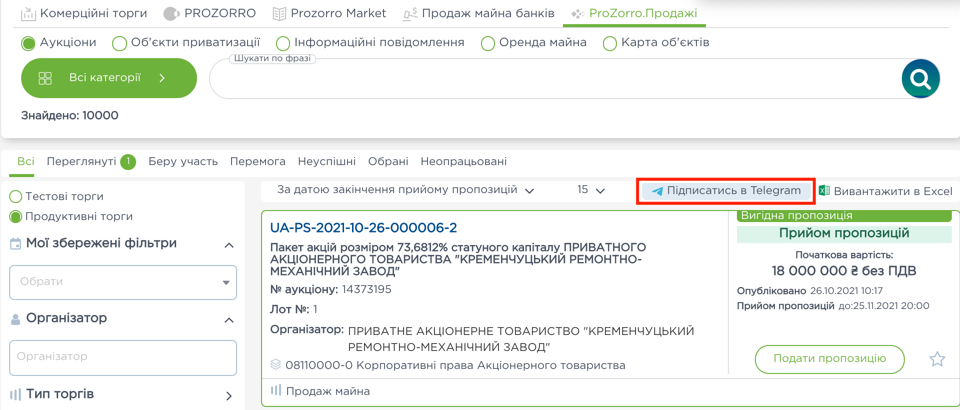The height and width of the screenshot is (410, 960).
Task: Click the person icon next to Організатор
Action: (16, 319)
